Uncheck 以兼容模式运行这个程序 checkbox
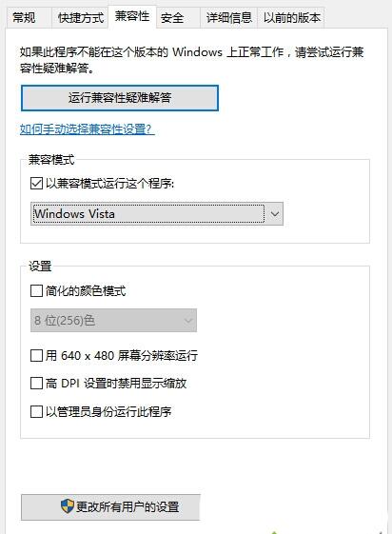Viewport: 392px width, 534px height. point(36,183)
